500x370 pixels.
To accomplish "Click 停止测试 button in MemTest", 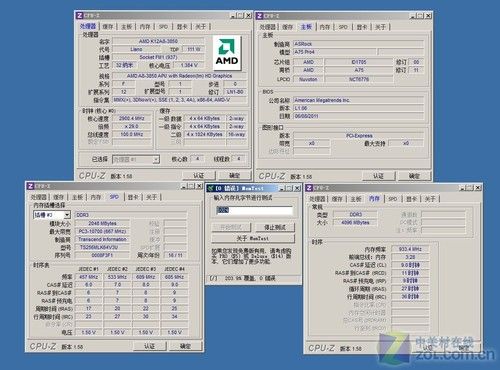I will (x=275, y=227).
